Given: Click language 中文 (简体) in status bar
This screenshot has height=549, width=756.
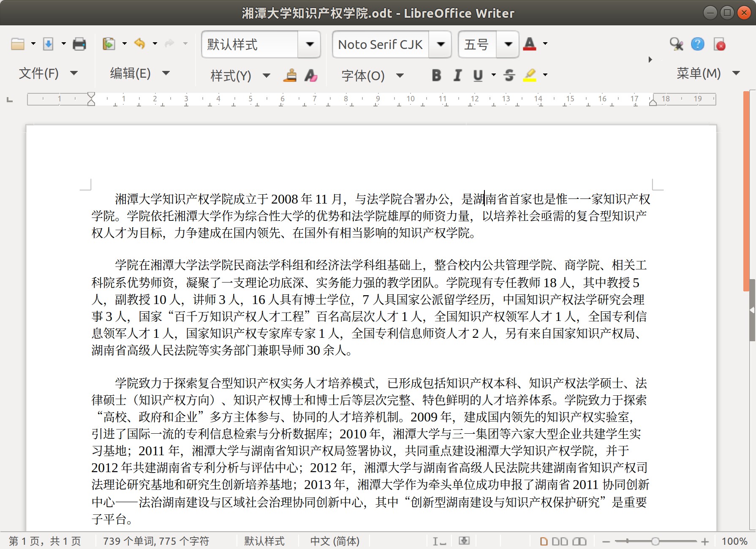Looking at the screenshot, I should (335, 541).
